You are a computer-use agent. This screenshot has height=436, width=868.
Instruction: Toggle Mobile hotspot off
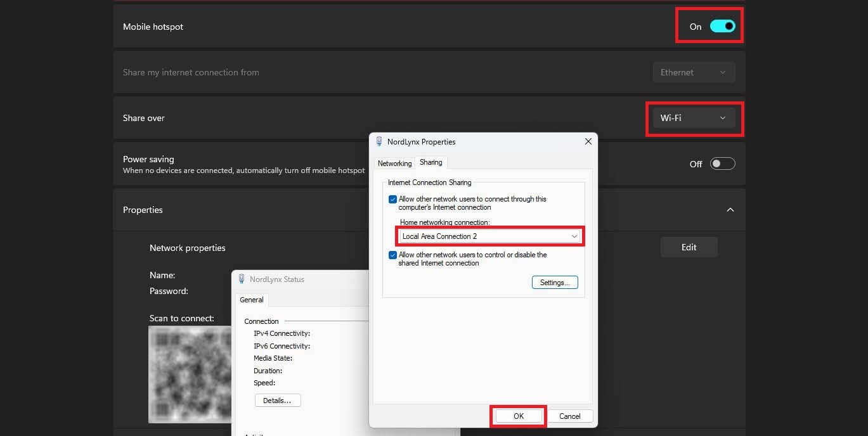[722, 27]
